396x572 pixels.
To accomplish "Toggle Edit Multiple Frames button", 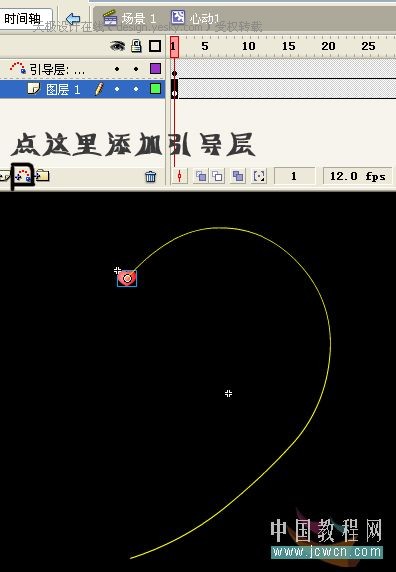I will coord(238,177).
